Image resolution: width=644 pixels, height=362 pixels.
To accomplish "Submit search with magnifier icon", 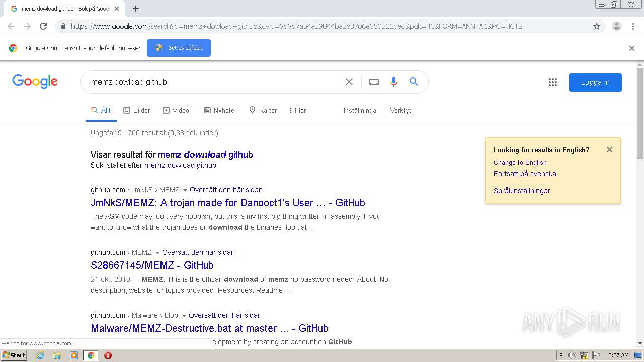I will [x=414, y=82].
